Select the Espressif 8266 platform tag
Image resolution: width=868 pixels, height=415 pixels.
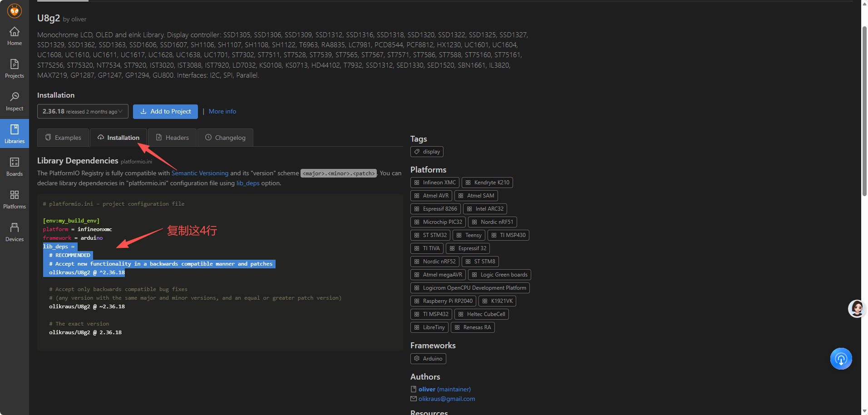click(435, 209)
